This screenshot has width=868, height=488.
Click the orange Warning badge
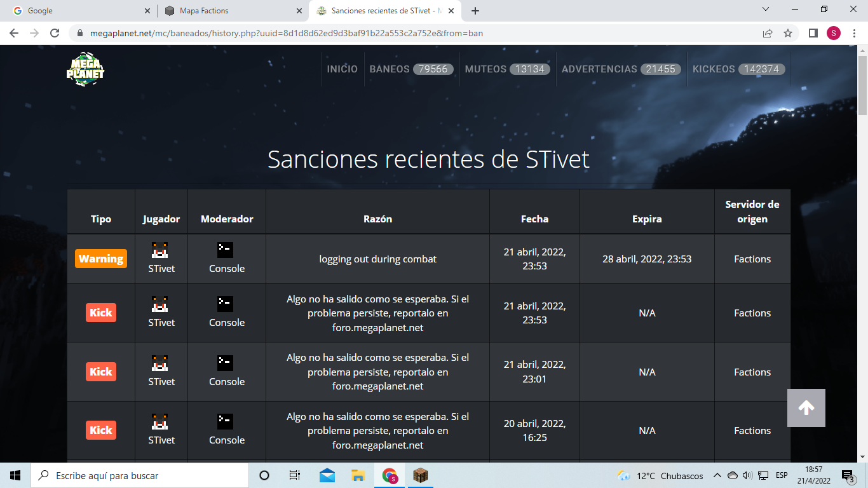click(100, 259)
